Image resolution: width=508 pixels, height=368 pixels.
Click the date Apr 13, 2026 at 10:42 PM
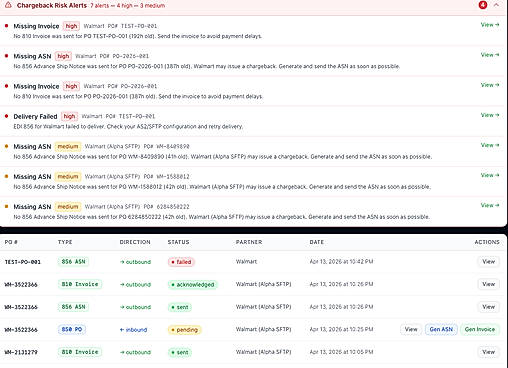click(341, 262)
